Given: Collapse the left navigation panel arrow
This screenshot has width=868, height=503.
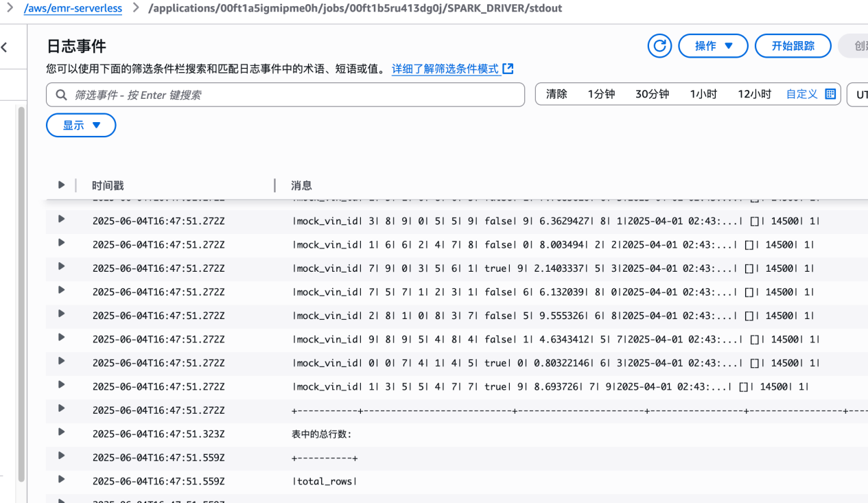Looking at the screenshot, I should point(5,47).
